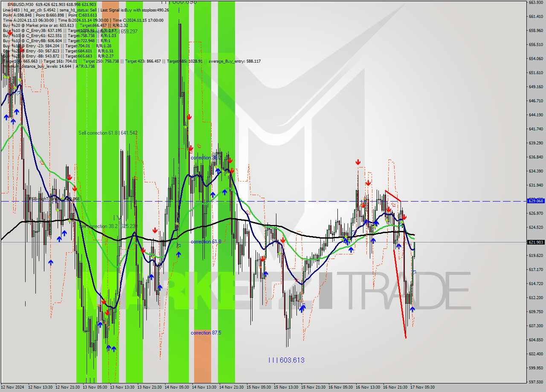Click the '13 Nov 05:30' time axis label
This screenshot has width=546, height=392.
click(95, 387)
